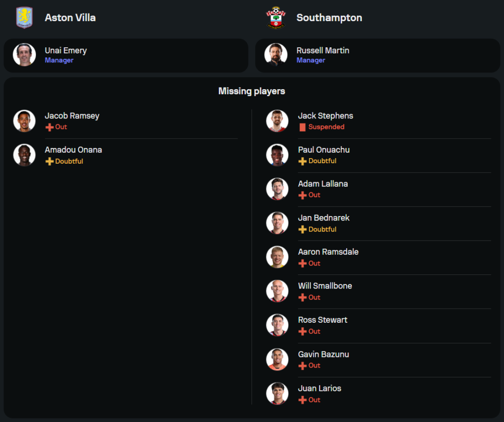Viewport: 504px width, 422px height.
Task: Click the Missing players heading
Action: point(251,91)
